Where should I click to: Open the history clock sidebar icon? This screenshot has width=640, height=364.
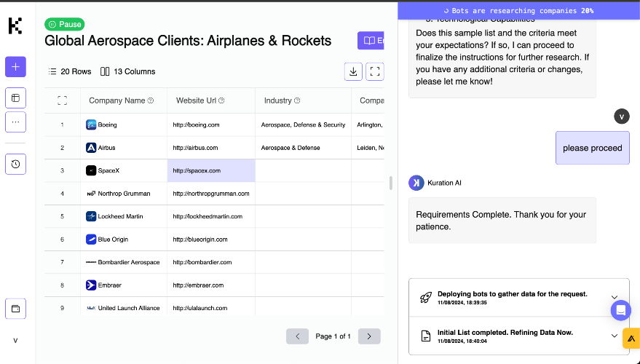15,164
